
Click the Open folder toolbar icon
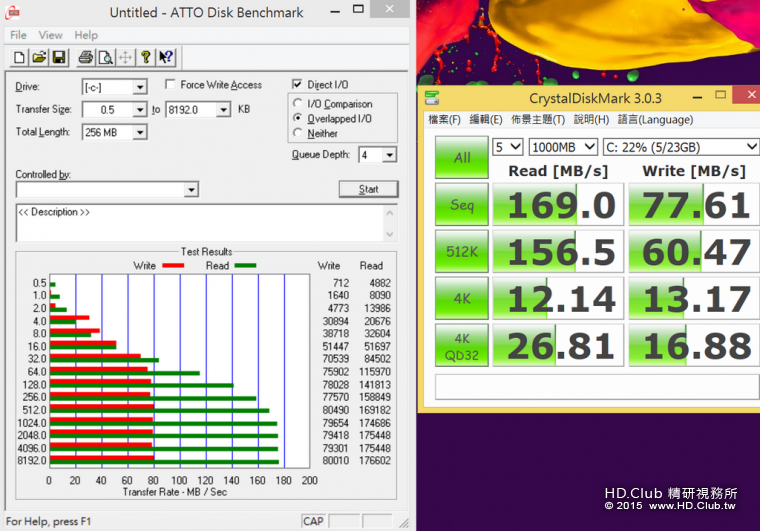point(39,57)
